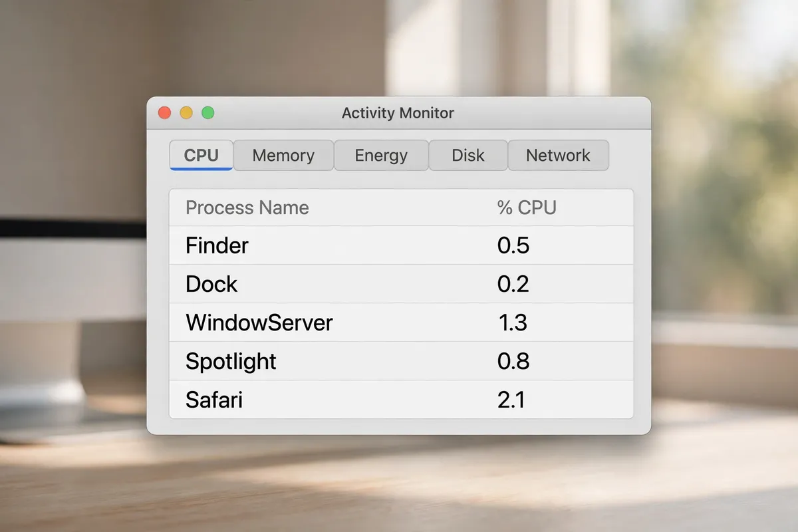Switch to the CPU tab
This screenshot has height=532, width=798.
click(201, 155)
